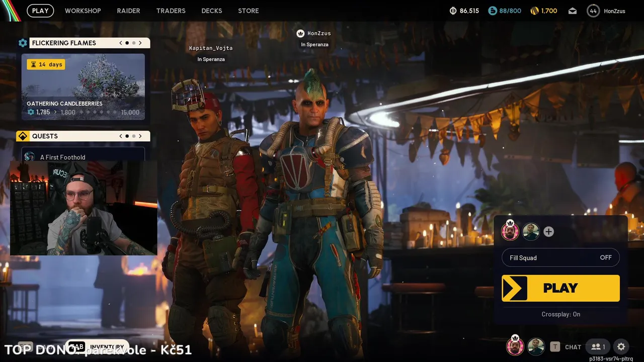Open the level 44 profile badge
644x362 pixels.
(x=593, y=11)
